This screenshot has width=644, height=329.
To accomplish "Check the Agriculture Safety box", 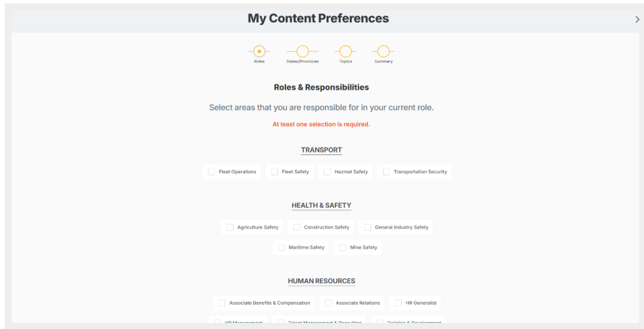I will 230,227.
